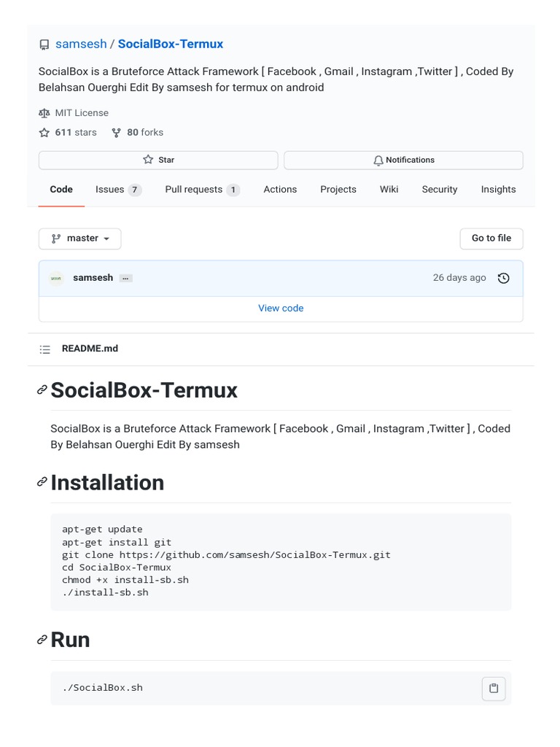Click the Go to file button
Screen dimensions: 560x747
point(491,239)
